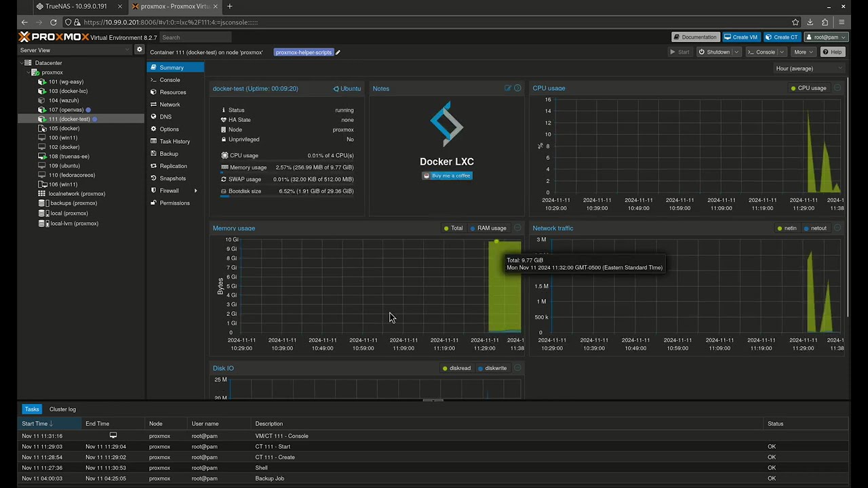Open browser extensions menu
The image size is (868, 488).
(x=825, y=22)
